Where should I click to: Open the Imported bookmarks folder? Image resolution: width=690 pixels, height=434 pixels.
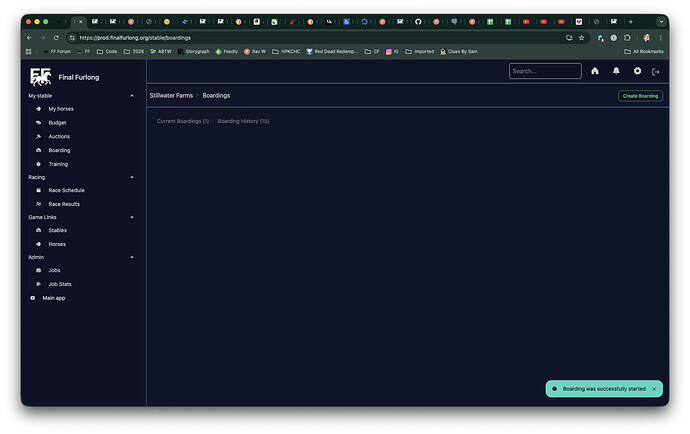(419, 51)
